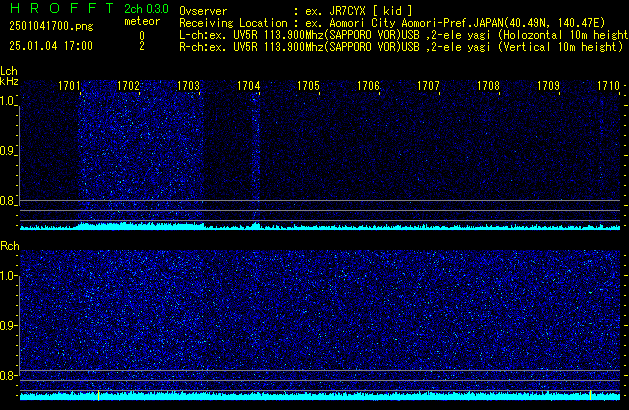Click the Receiving Location Aomori line

click(x=392, y=23)
